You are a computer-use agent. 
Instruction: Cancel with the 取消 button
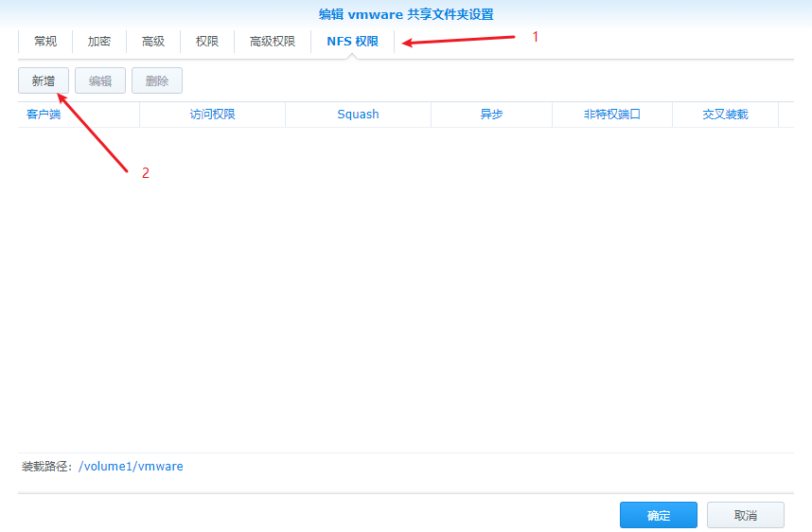746,515
